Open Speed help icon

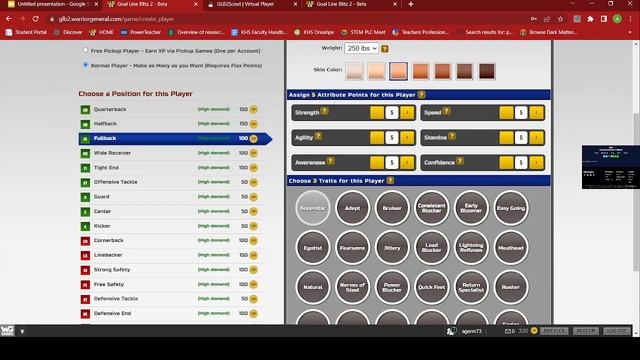point(447,111)
